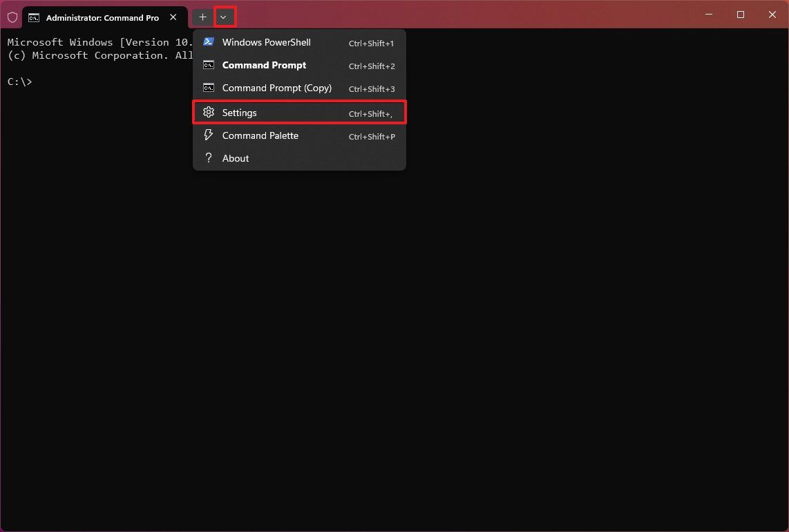Click the Command Palette lightning bolt icon

(x=208, y=135)
